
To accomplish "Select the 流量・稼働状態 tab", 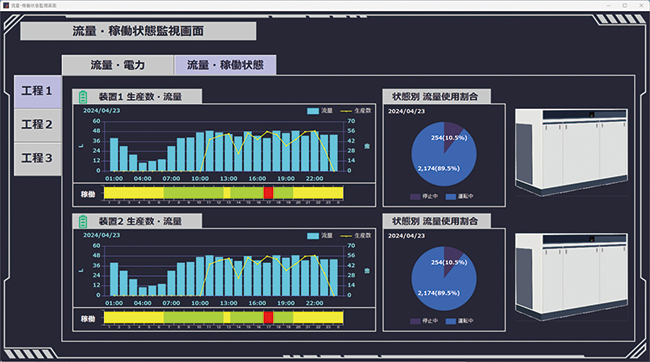I will (225, 65).
